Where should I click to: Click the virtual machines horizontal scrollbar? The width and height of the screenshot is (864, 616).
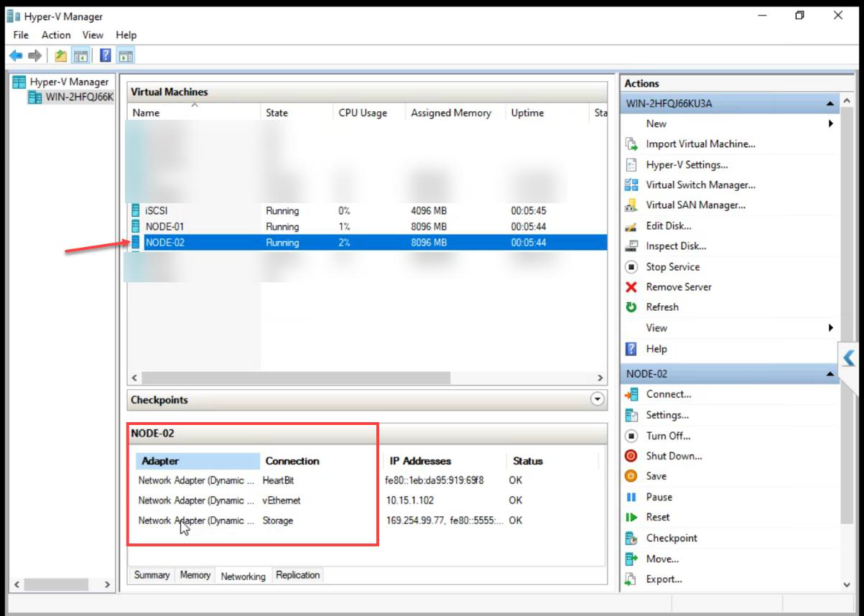tap(294, 378)
